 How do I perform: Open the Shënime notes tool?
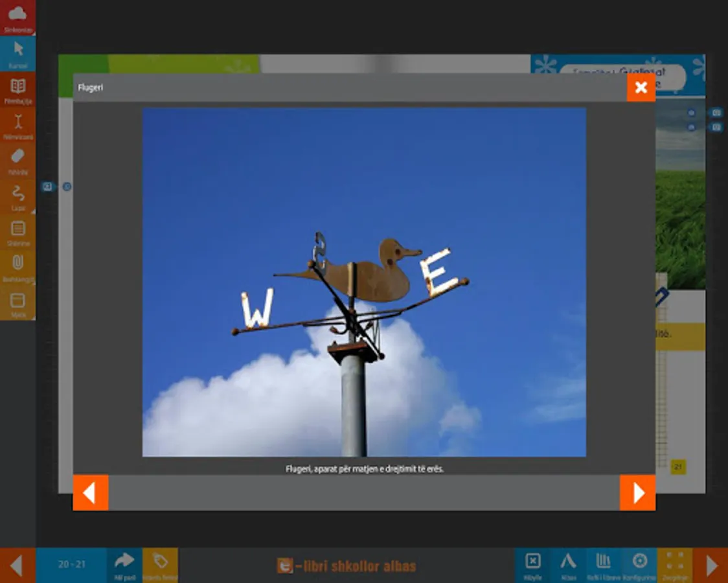(x=17, y=232)
